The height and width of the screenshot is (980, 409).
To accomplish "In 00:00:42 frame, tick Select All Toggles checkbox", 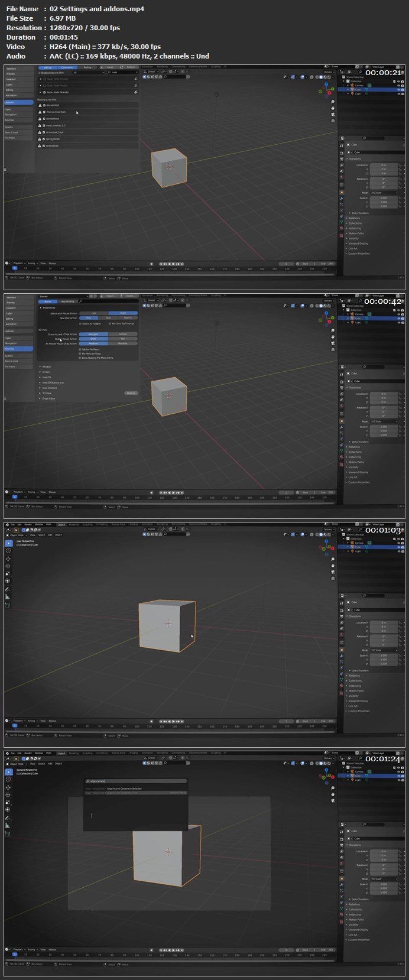I will [x=80, y=324].
